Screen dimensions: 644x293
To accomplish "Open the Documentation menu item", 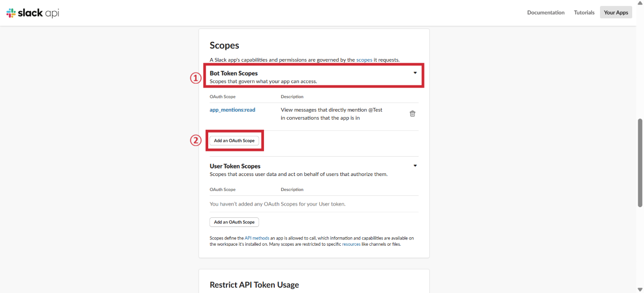I will point(545,12).
